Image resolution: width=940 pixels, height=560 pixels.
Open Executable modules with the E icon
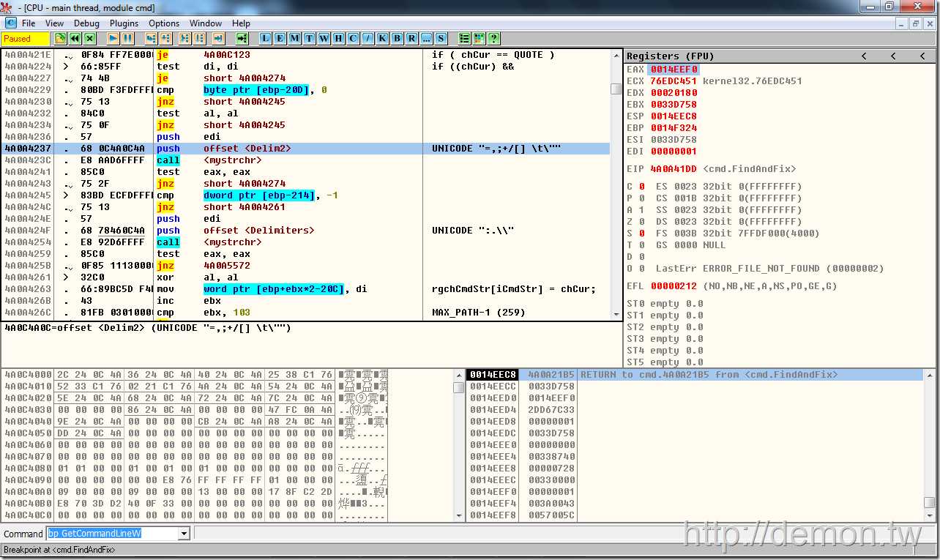coord(280,39)
